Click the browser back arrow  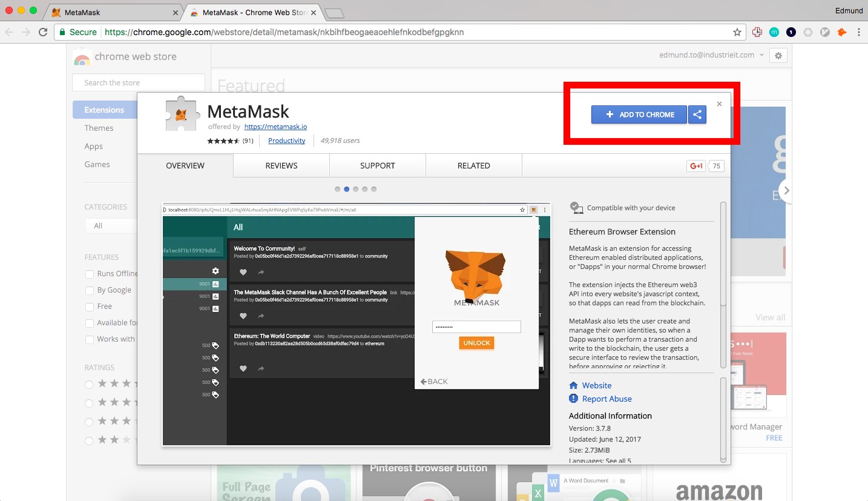[x=10, y=32]
